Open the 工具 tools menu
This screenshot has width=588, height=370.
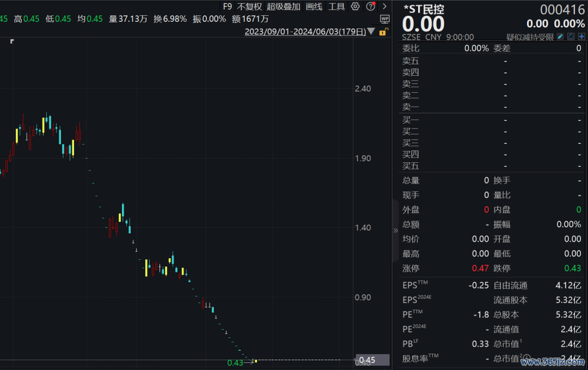[336, 7]
